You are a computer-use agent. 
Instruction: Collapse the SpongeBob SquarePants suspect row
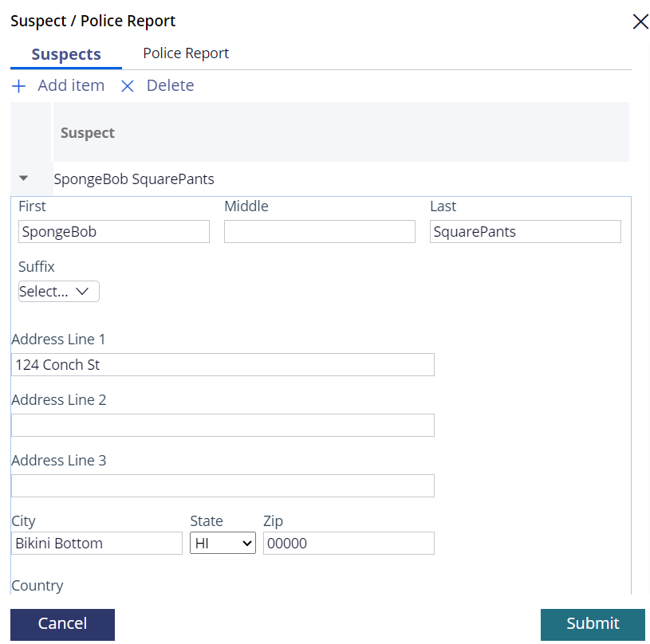pyautogui.click(x=24, y=179)
